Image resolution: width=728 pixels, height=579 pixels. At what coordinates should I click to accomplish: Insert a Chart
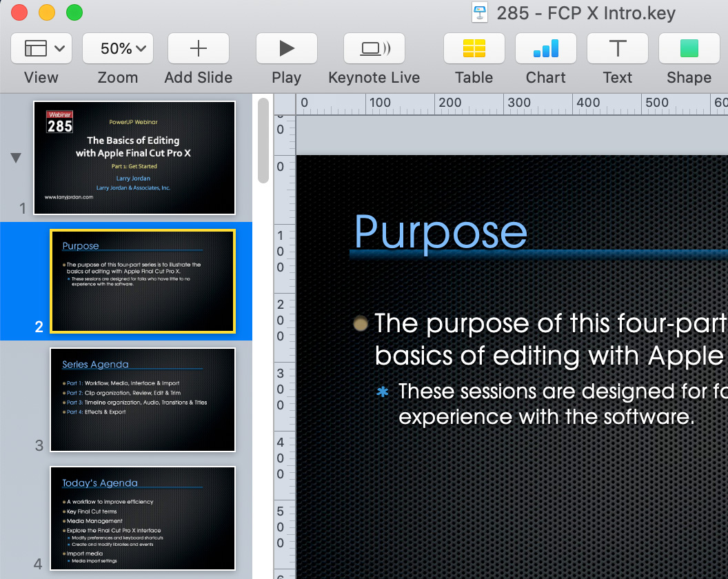click(x=545, y=48)
